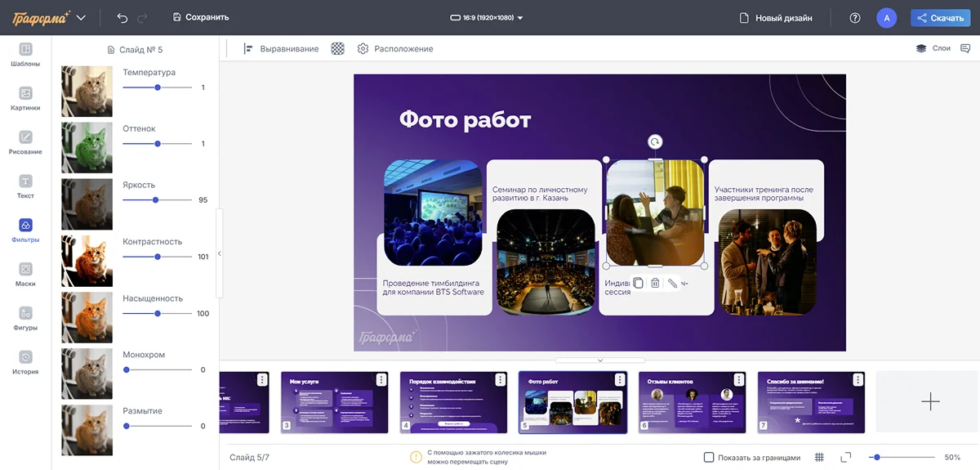Open the Картинки pictures panel
This screenshot has width=980, height=470.
[25, 99]
